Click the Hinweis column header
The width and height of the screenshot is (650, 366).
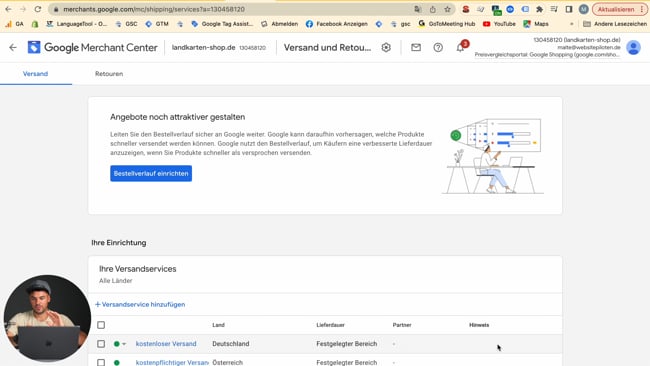479,325
